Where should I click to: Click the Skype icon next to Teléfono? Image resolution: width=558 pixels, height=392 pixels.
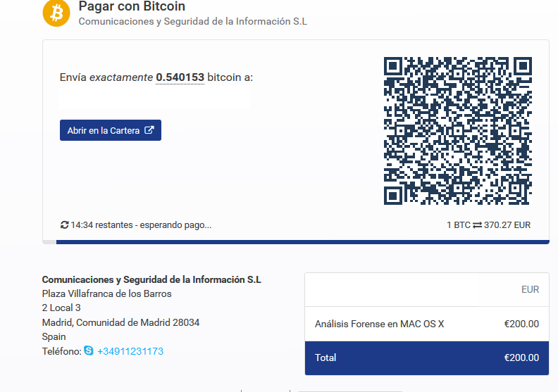89,350
